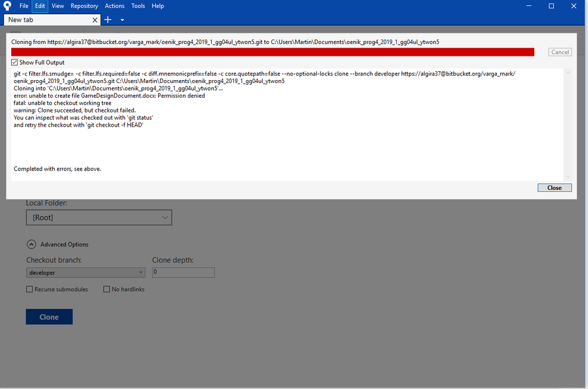
Task: Click the GameDesignDocument.docx Permission denied line
Action: coord(109,96)
